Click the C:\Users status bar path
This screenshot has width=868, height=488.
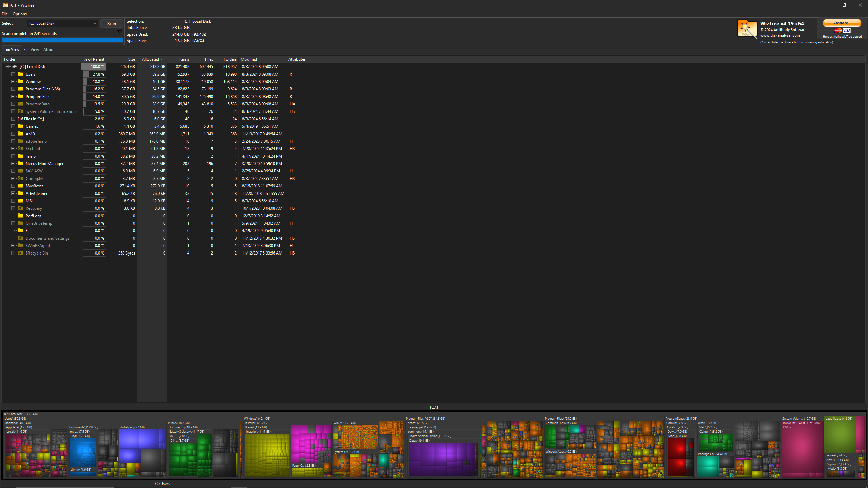click(x=162, y=483)
